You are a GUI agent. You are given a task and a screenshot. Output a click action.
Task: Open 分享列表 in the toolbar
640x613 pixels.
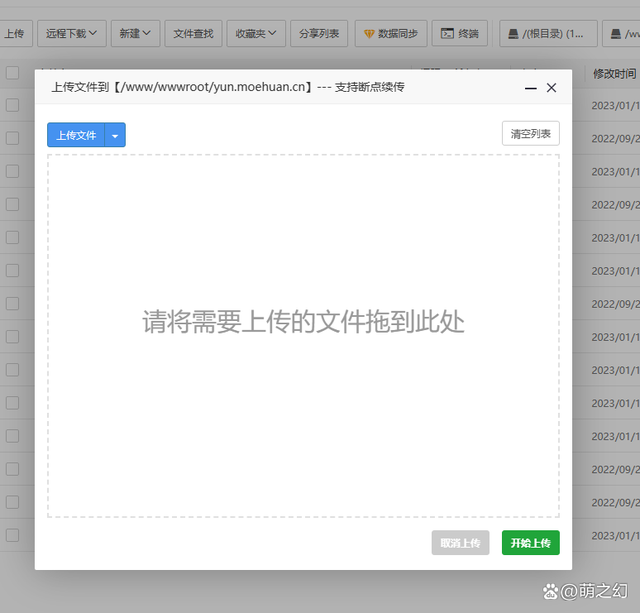point(319,34)
